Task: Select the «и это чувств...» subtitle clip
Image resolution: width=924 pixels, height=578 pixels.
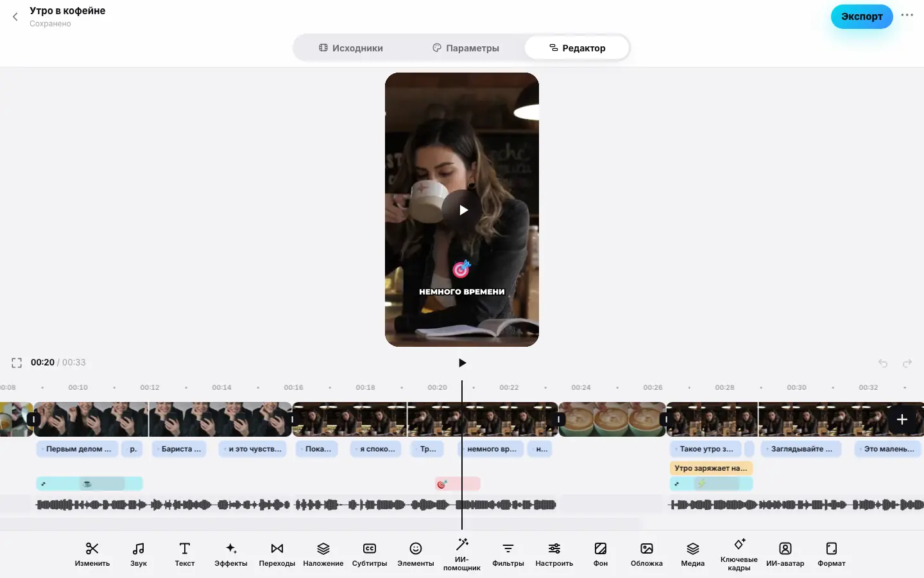Action: tap(252, 449)
